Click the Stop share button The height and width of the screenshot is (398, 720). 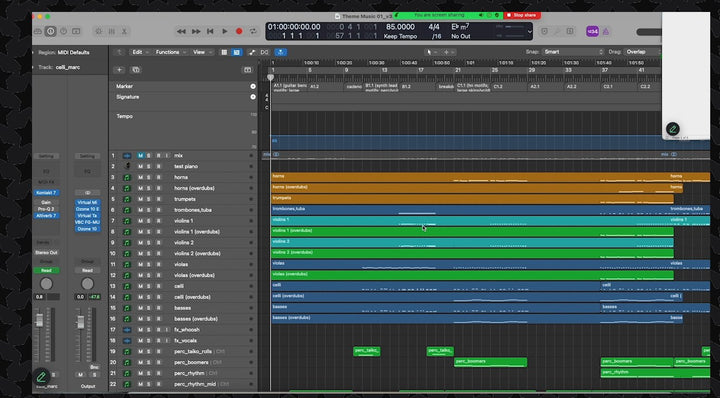point(522,15)
